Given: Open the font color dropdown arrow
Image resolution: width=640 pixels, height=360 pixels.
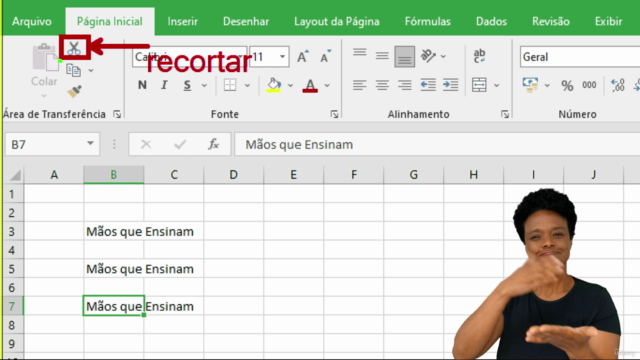Looking at the screenshot, I should (x=327, y=85).
